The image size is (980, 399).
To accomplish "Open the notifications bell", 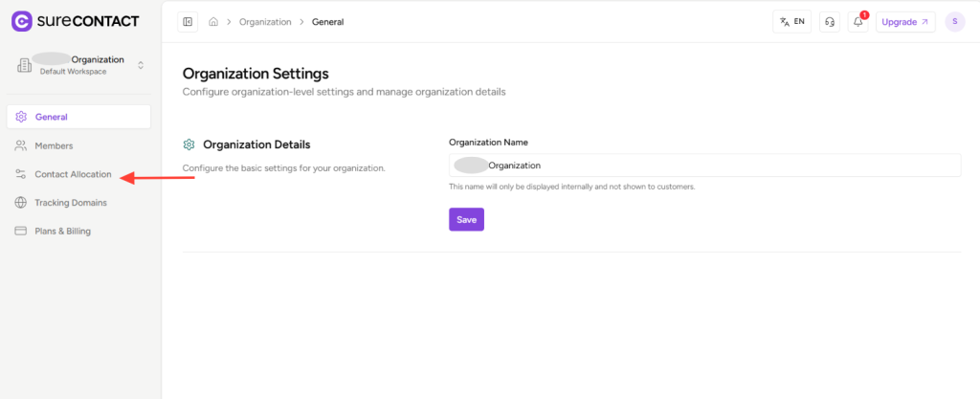I will [x=858, y=22].
